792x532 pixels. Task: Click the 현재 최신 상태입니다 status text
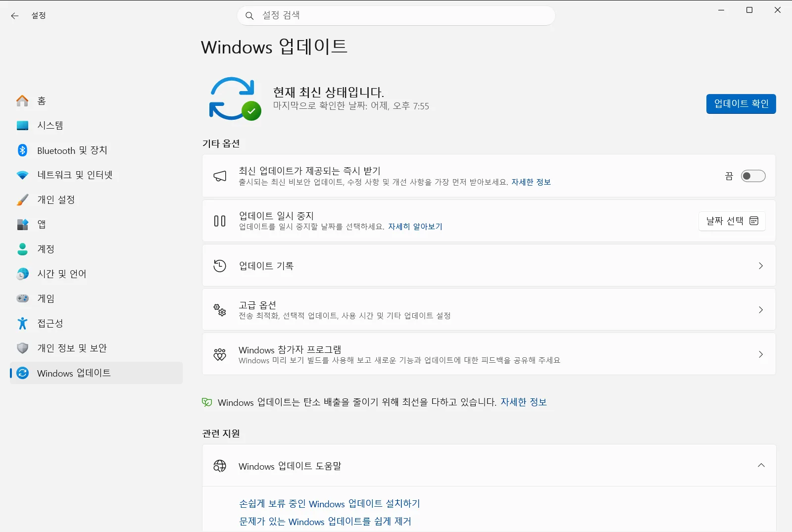(329, 92)
